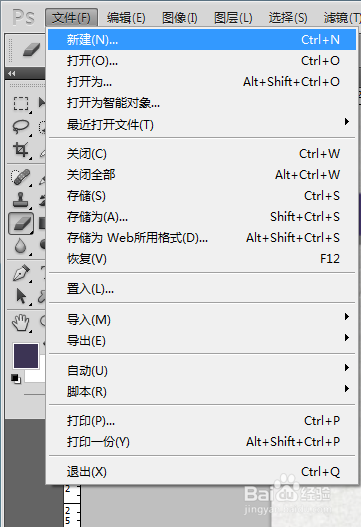This screenshot has height=527, width=361.
Task: Choose 置入(L)... menu item
Action: click(202, 288)
